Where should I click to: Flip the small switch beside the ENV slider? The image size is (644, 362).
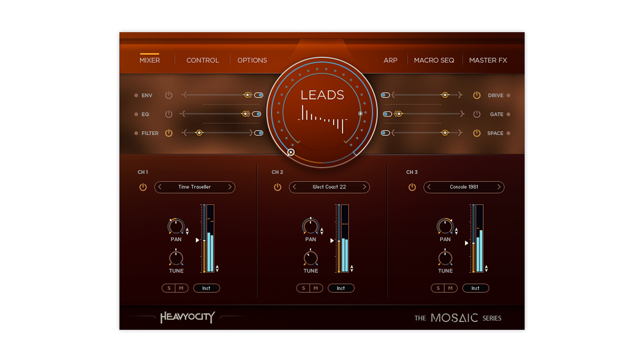pos(259,95)
